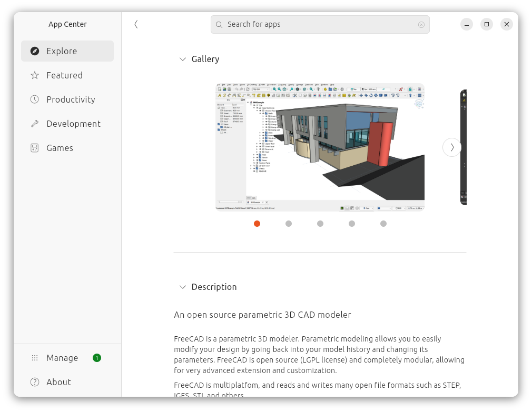Focus the Search for apps field
Screen dimensions: 532x412
tap(320, 24)
